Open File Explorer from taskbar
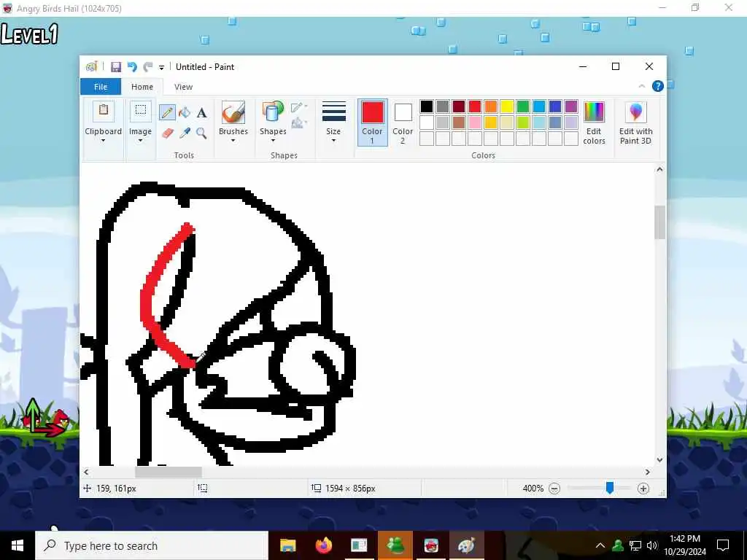Viewport: 747px width, 560px height. pos(287,545)
